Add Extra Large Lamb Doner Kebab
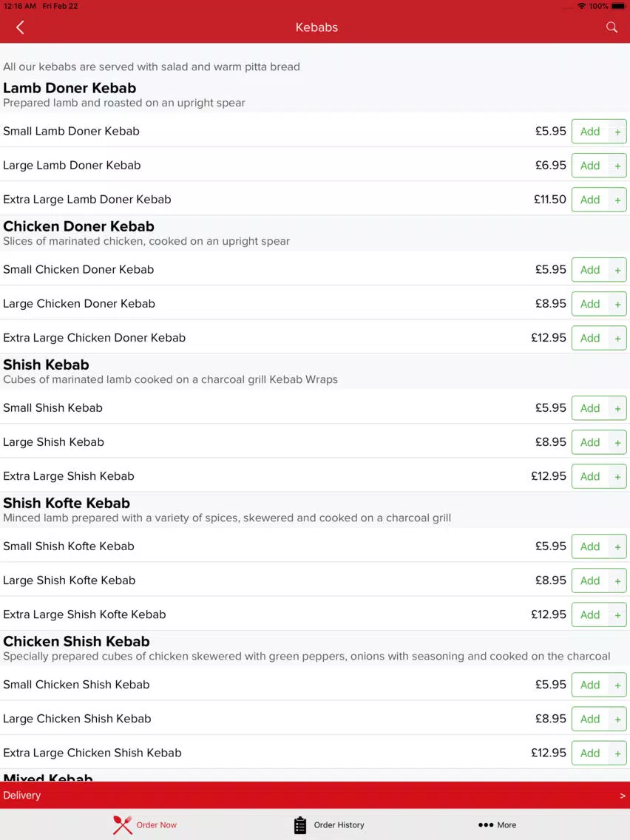The image size is (630, 840). point(590,200)
